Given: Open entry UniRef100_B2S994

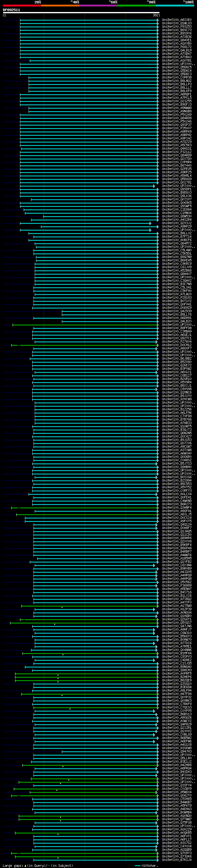Looking at the screenshot, I should pos(177,481).
